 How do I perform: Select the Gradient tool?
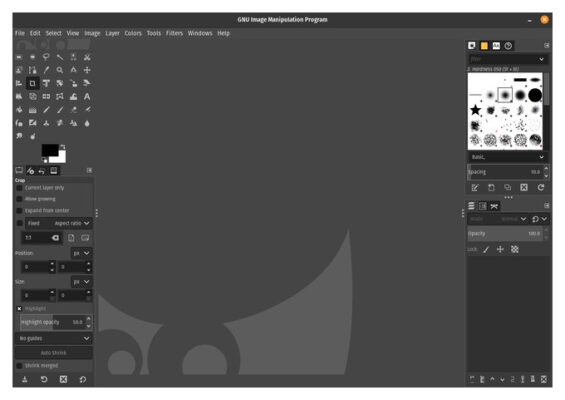point(32,110)
